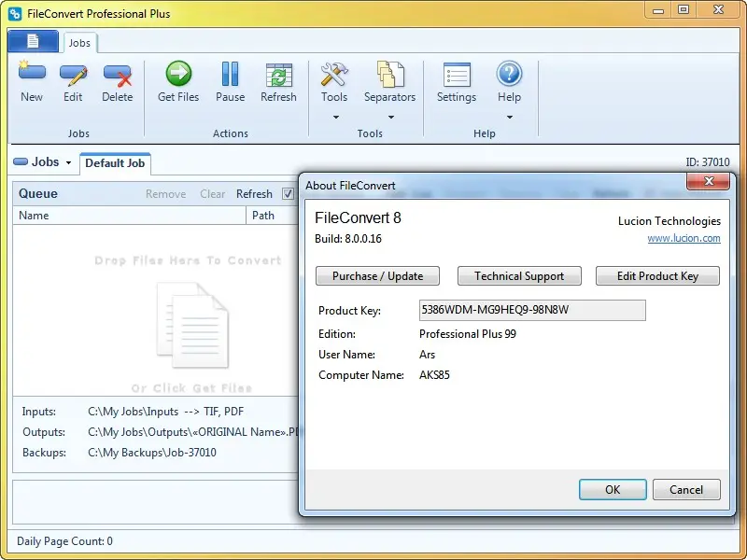Click Daily Page Count: 0 status
This screenshot has width=747, height=560.
(64, 541)
